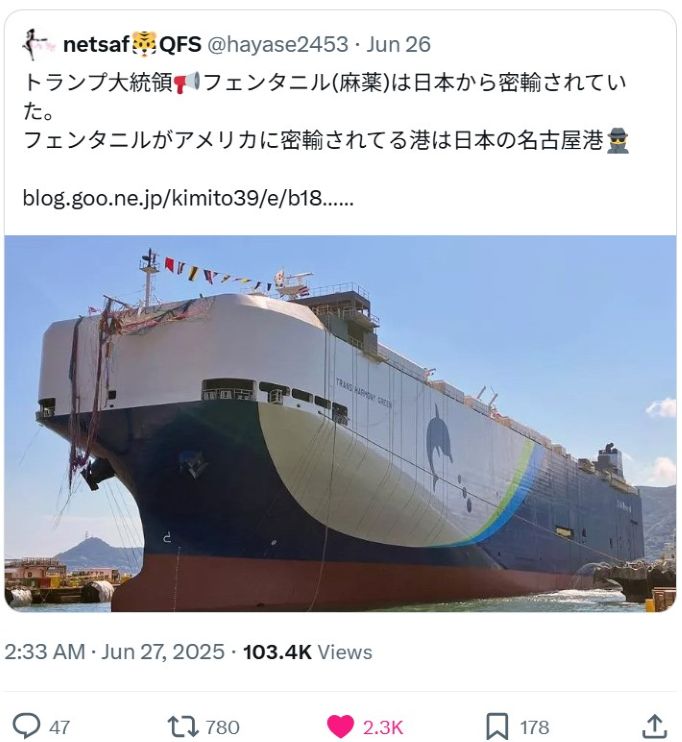
Task: Unlike the tweet via the pink heart icon
Action: [340, 726]
